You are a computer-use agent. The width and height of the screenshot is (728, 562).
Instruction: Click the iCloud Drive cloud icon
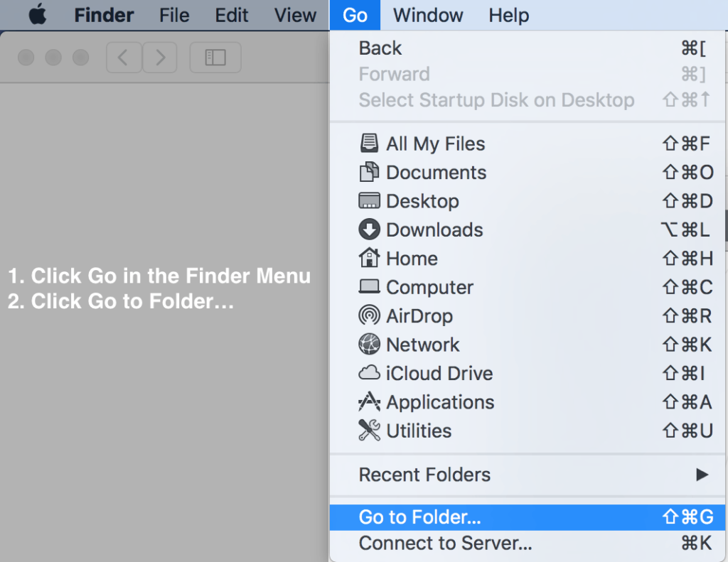[369, 373]
